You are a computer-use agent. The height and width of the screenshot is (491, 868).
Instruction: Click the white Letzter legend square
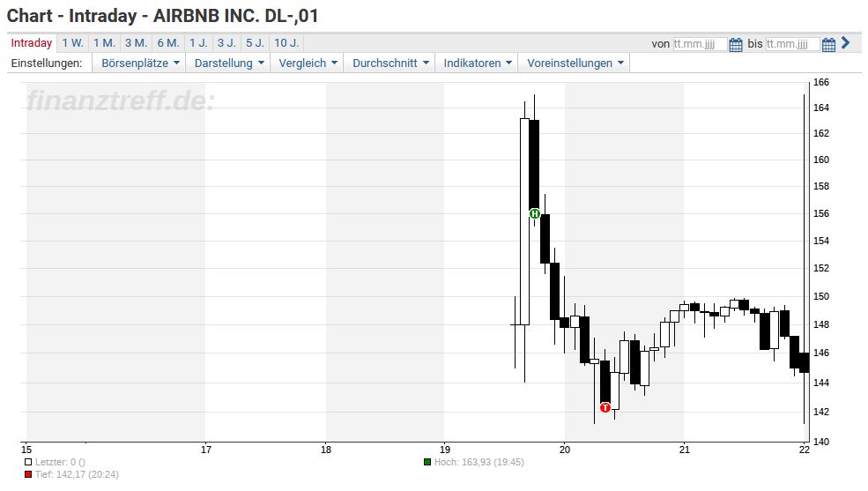(28, 462)
